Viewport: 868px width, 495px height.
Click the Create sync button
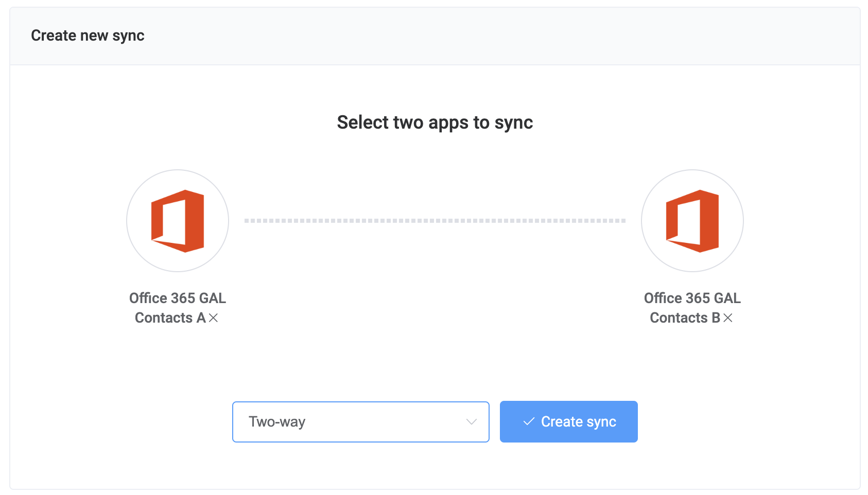568,421
